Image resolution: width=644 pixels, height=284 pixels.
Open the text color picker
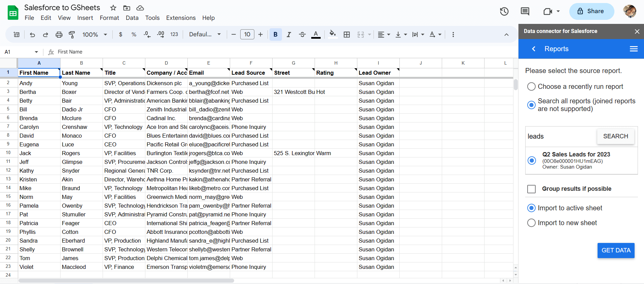pyautogui.click(x=316, y=34)
